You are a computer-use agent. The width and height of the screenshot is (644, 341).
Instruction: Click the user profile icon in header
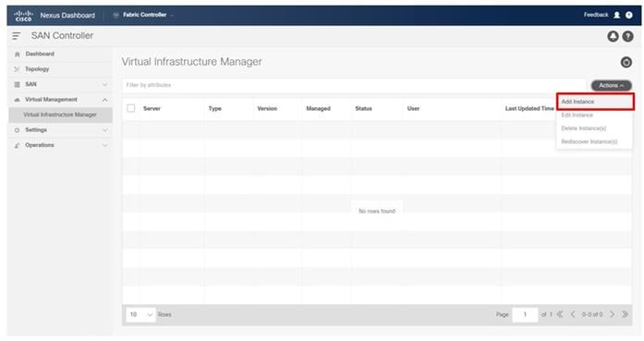coord(616,15)
